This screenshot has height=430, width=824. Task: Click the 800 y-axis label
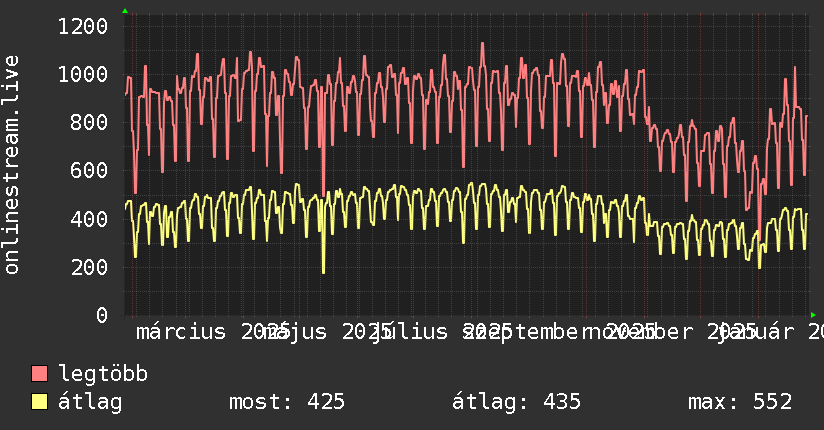click(89, 122)
